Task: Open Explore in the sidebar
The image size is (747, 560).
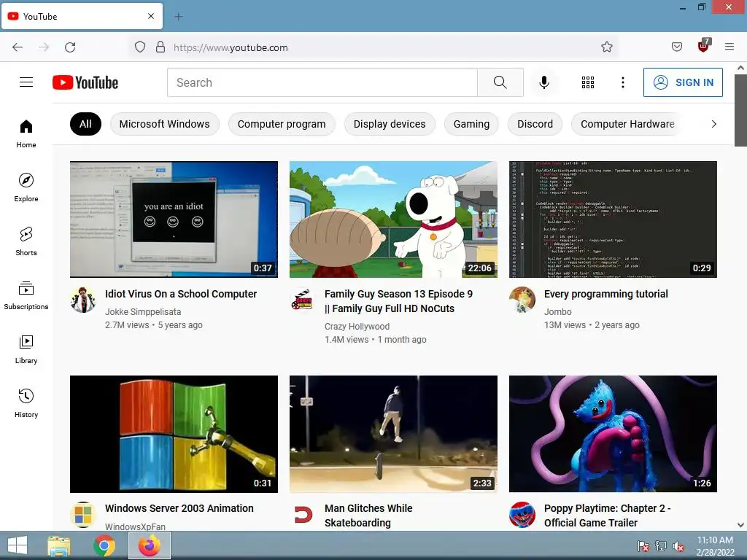Action: click(26, 187)
